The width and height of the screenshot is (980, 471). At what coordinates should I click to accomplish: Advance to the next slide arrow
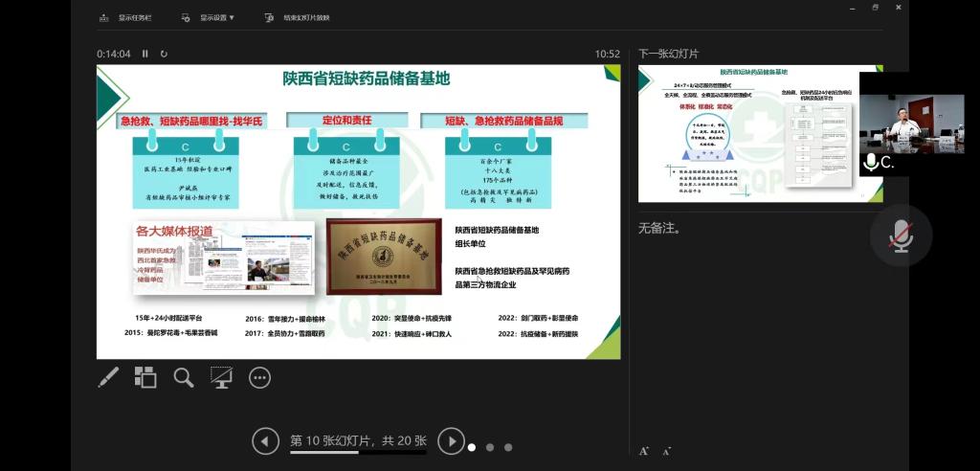[451, 441]
